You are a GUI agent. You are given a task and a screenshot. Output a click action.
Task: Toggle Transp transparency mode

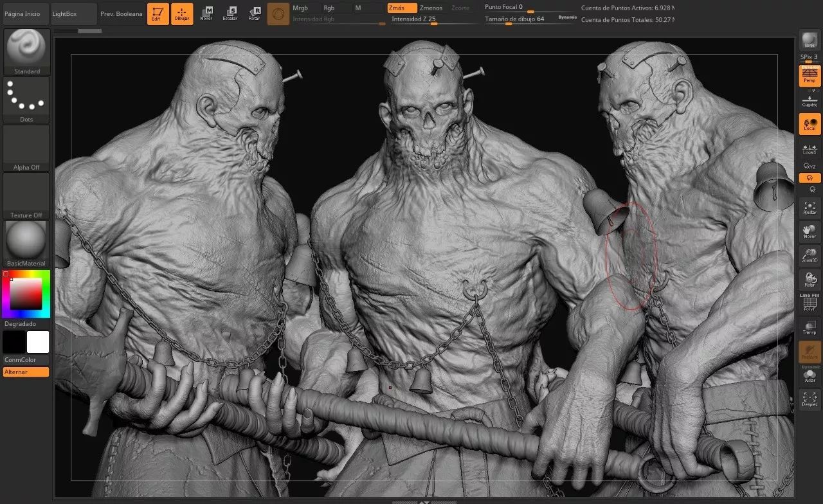tap(809, 327)
